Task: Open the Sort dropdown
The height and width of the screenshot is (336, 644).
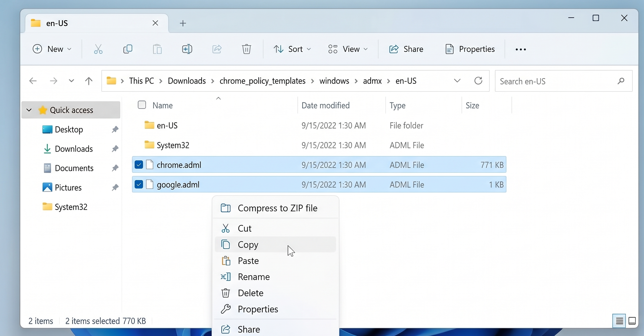Action: (x=292, y=49)
